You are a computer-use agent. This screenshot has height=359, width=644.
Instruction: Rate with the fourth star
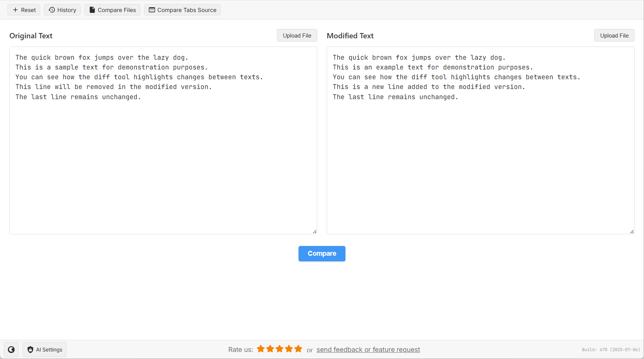(289, 349)
